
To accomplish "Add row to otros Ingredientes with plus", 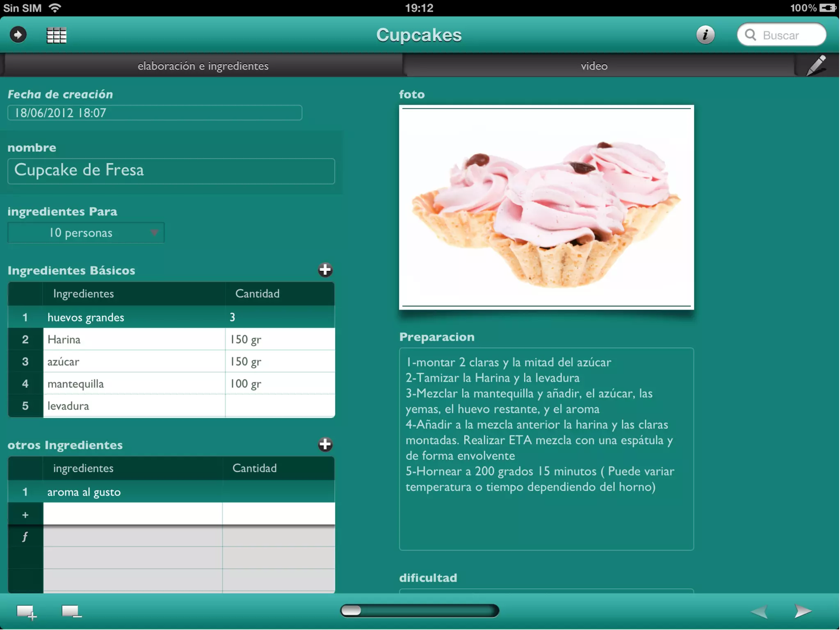I will click(325, 444).
